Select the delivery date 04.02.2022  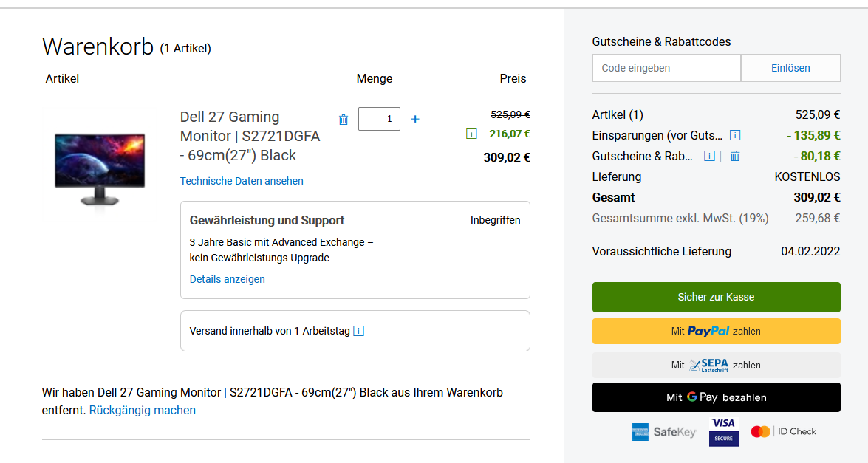[810, 251]
